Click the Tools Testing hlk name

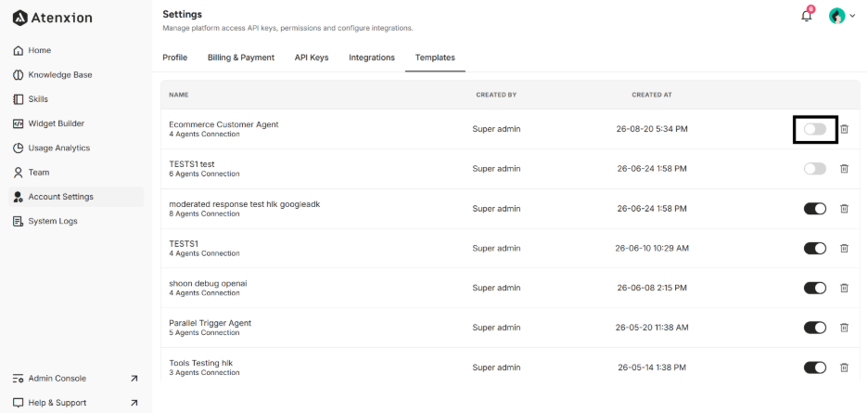click(201, 363)
